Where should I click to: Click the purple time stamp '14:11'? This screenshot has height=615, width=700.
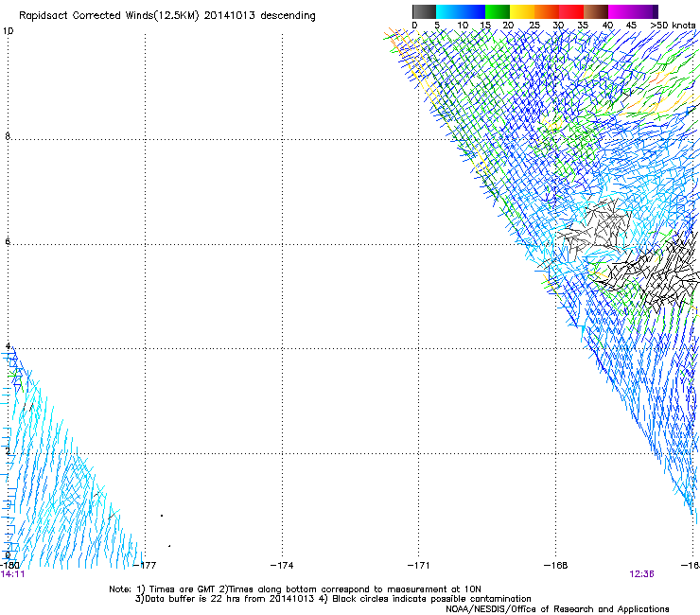tap(13, 574)
